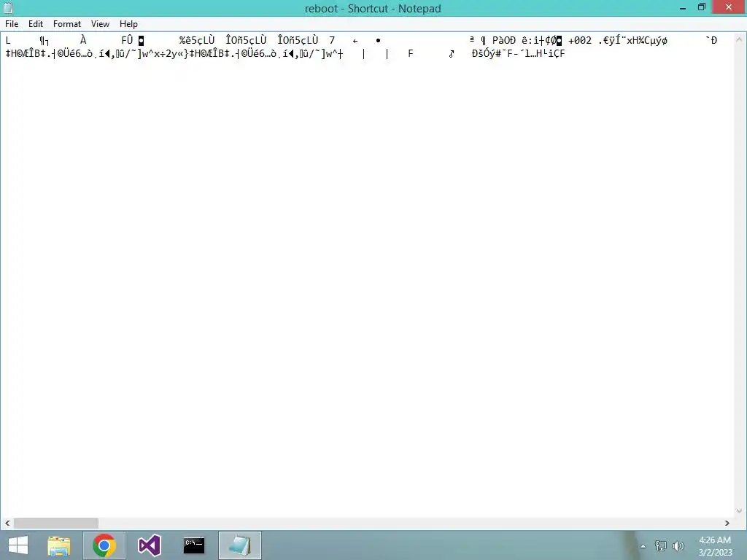Click on the text '+002' in the document
The width and height of the screenshot is (747, 560).
click(580, 41)
